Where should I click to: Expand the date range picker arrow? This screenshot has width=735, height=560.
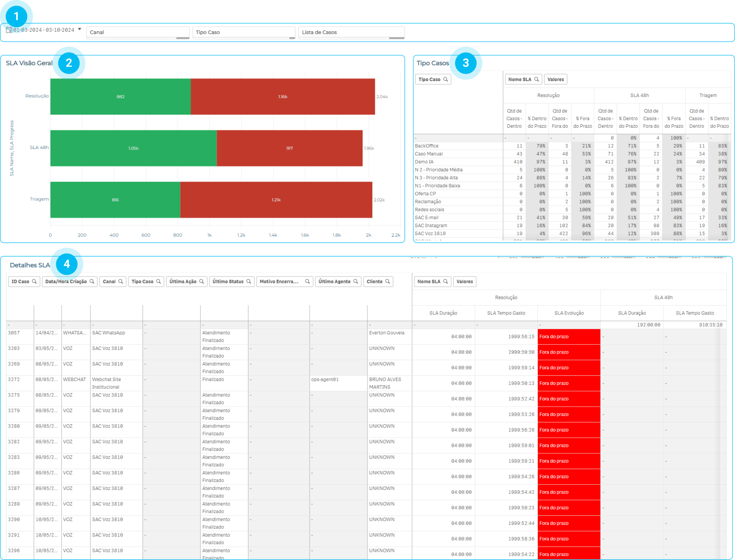click(x=80, y=29)
